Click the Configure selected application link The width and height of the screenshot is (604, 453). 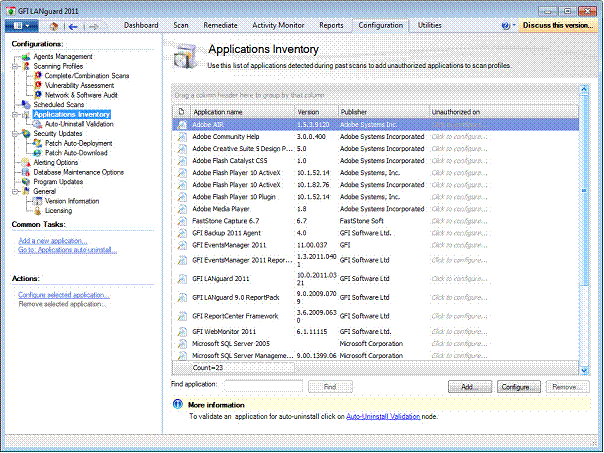[64, 295]
